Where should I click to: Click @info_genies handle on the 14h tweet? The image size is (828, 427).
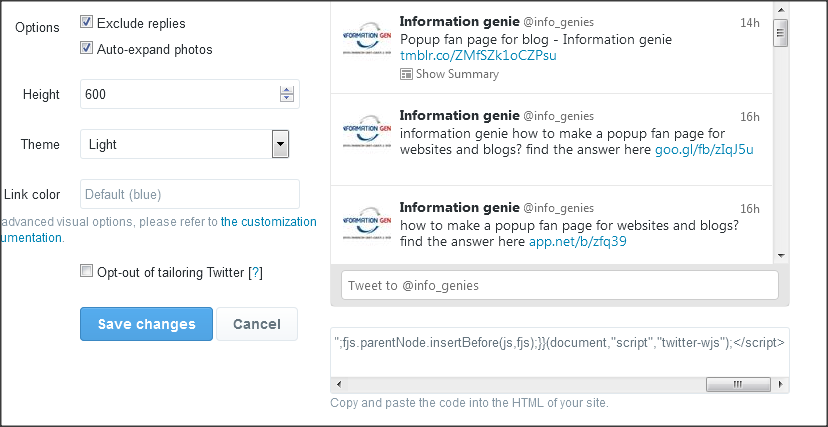click(x=558, y=22)
